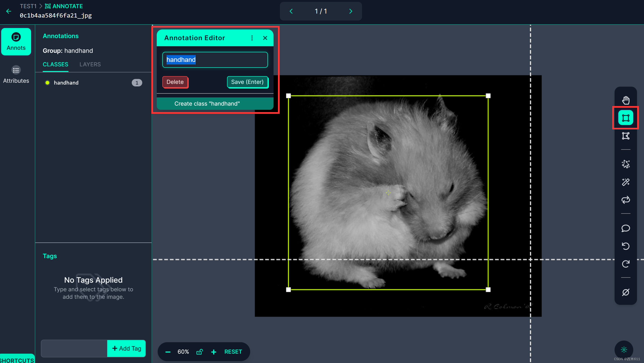Viewport: 644px width, 363px height.
Task: Click the handhand class color dot
Action: [47, 83]
